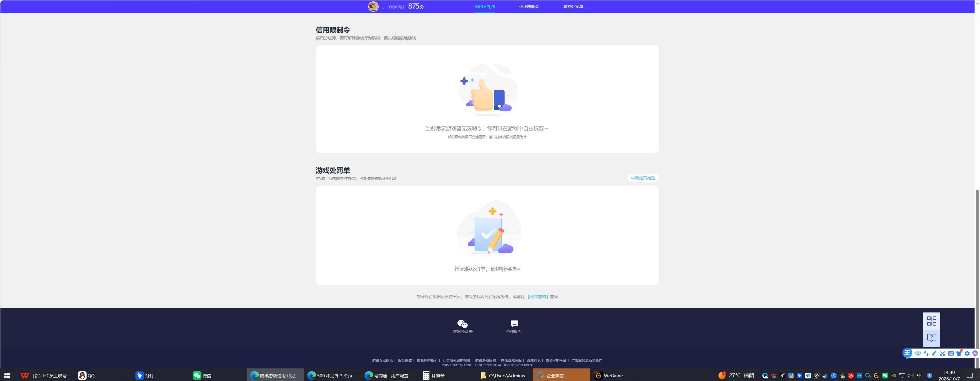Open the 处罚查询 link

tap(537, 296)
